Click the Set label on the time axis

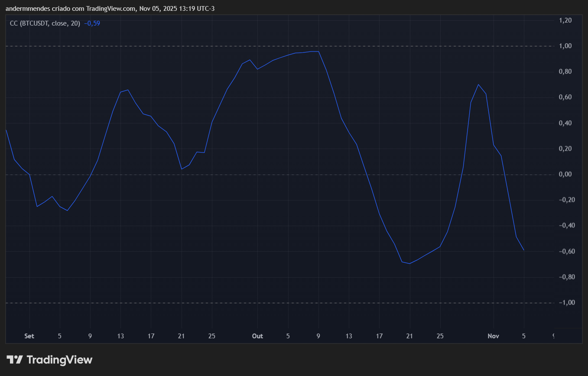pyautogui.click(x=29, y=336)
